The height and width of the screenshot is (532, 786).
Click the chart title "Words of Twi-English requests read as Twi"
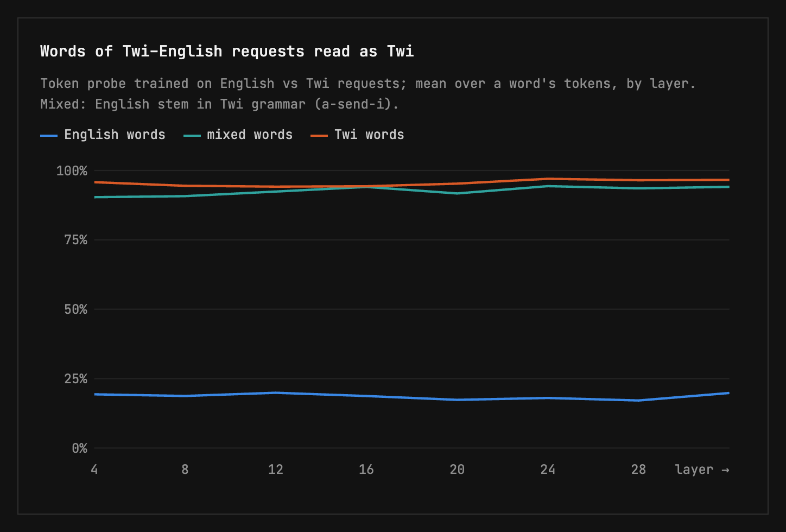227,52
